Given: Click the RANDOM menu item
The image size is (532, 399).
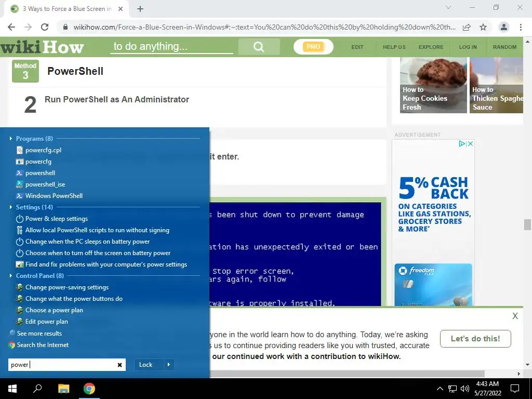Looking at the screenshot, I should coord(504,47).
